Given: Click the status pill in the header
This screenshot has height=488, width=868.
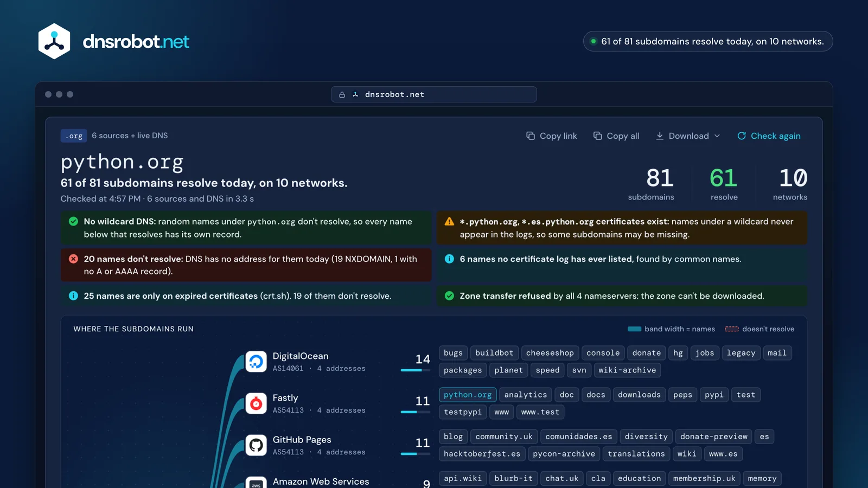Looking at the screenshot, I should (708, 41).
